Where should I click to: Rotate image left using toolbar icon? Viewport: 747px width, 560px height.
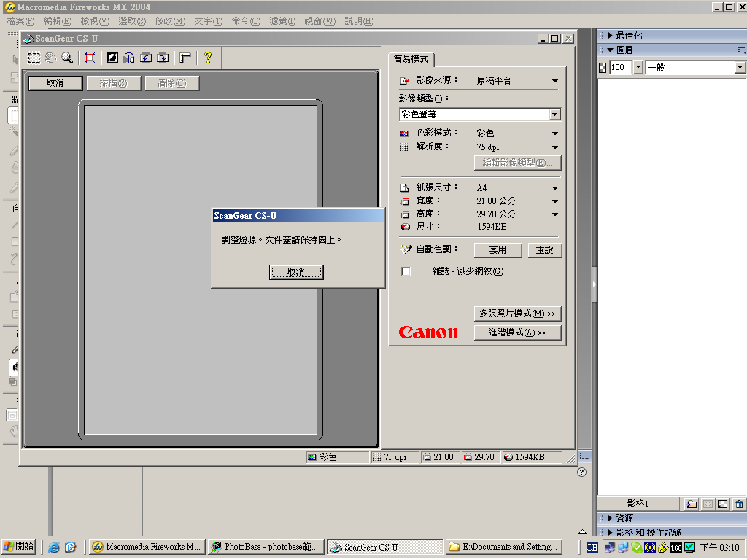pyautogui.click(x=146, y=58)
